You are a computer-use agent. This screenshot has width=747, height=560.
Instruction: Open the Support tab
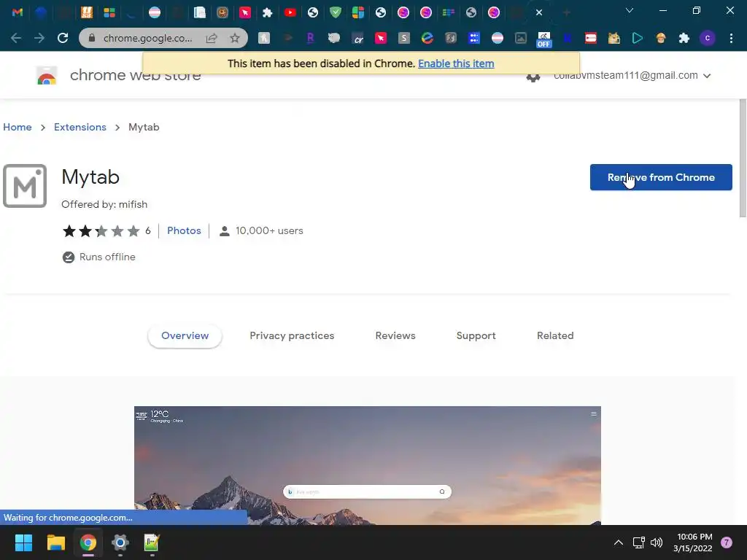pyautogui.click(x=476, y=335)
